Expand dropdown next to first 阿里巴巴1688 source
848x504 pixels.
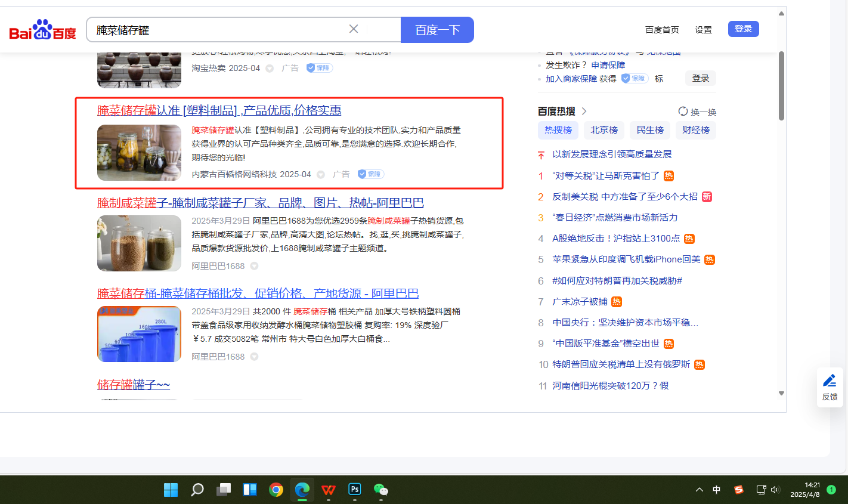click(255, 266)
